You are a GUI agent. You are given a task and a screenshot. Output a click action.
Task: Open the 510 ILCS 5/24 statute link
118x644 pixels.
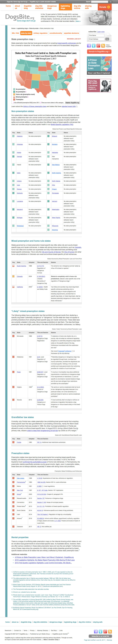pos(42,494)
